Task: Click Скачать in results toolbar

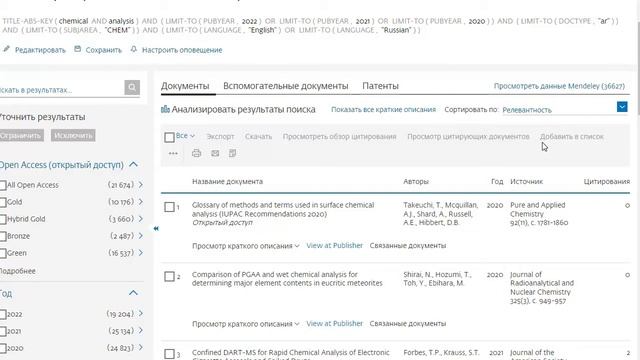Action: pyautogui.click(x=258, y=136)
